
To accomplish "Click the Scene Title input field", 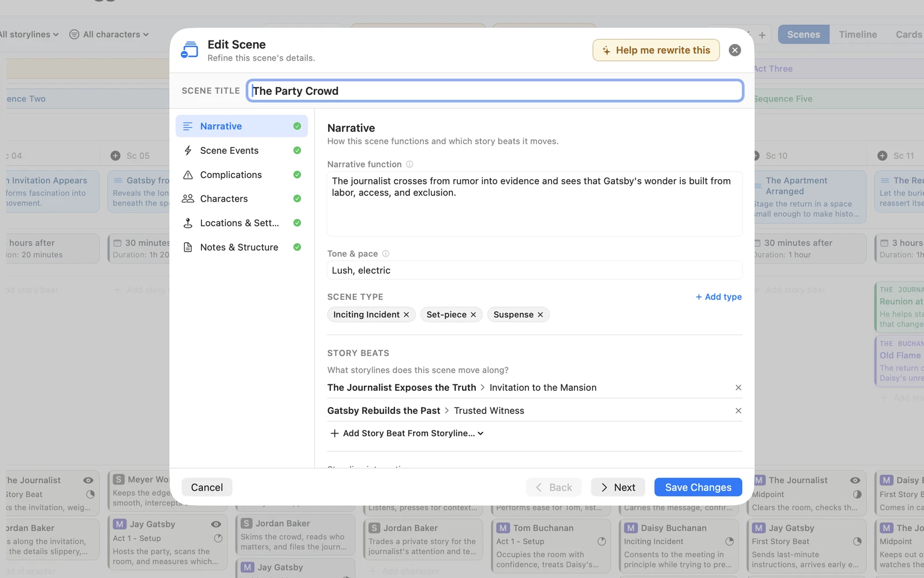I will [x=495, y=91].
